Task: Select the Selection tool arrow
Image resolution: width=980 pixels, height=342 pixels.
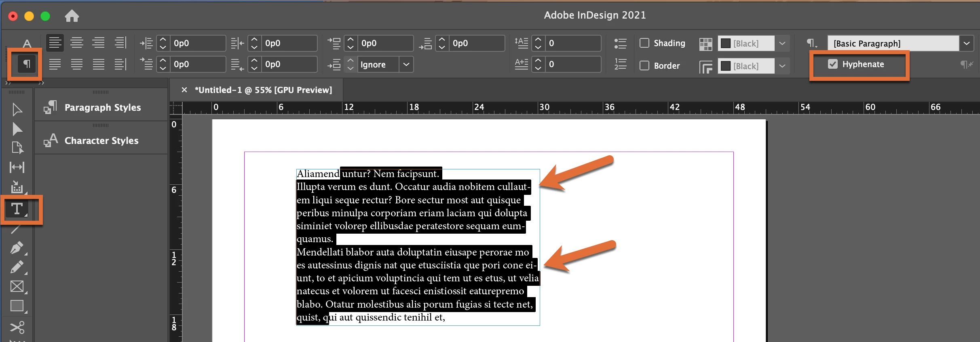Action: pos(17,110)
